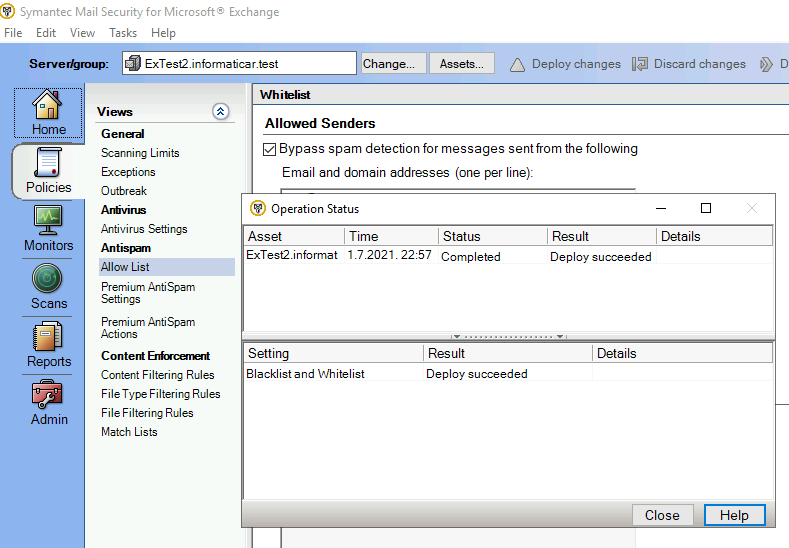Click Deploy changes text
The height and width of the screenshot is (548, 789).
click(576, 64)
